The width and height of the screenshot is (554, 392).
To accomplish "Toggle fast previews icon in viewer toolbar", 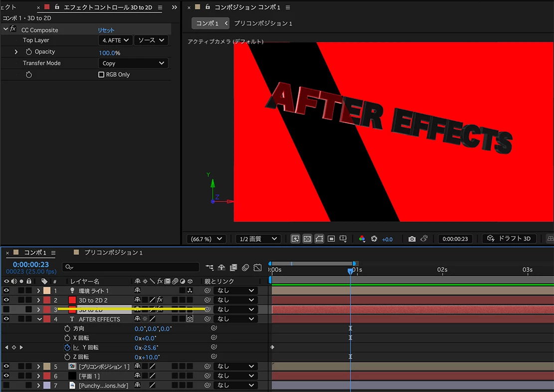I will 295,239.
